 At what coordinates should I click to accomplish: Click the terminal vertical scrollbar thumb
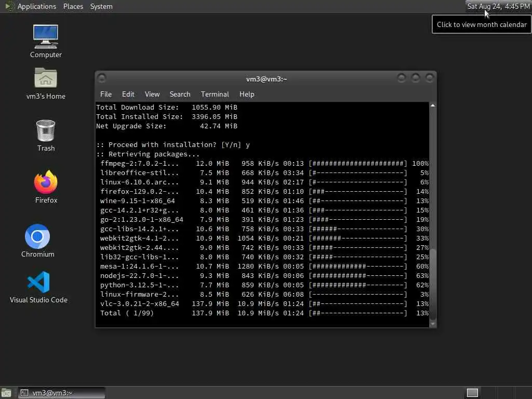pyautogui.click(x=433, y=285)
